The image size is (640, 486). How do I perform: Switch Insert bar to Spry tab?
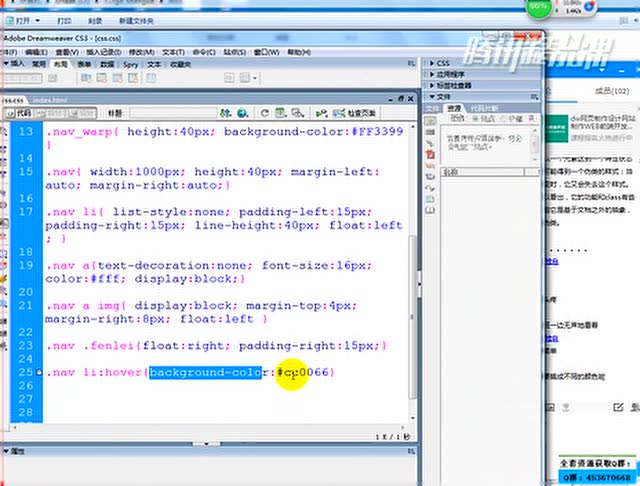[x=131, y=64]
